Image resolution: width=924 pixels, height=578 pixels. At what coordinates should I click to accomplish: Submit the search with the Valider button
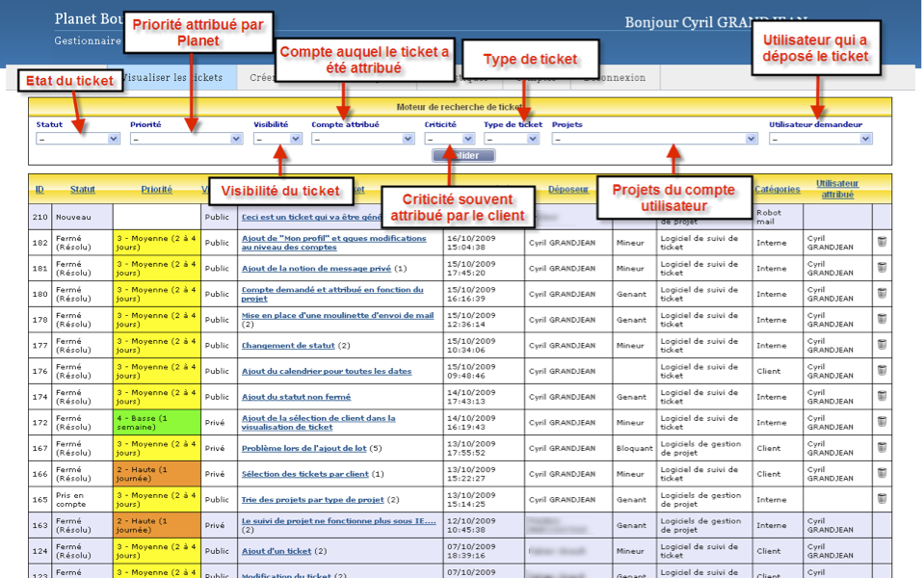463,155
